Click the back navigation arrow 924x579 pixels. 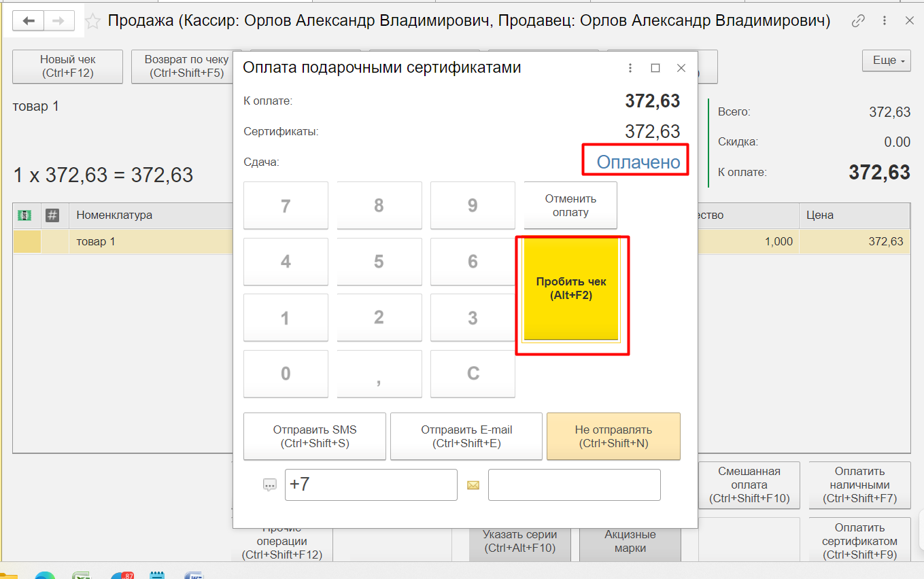(x=29, y=21)
